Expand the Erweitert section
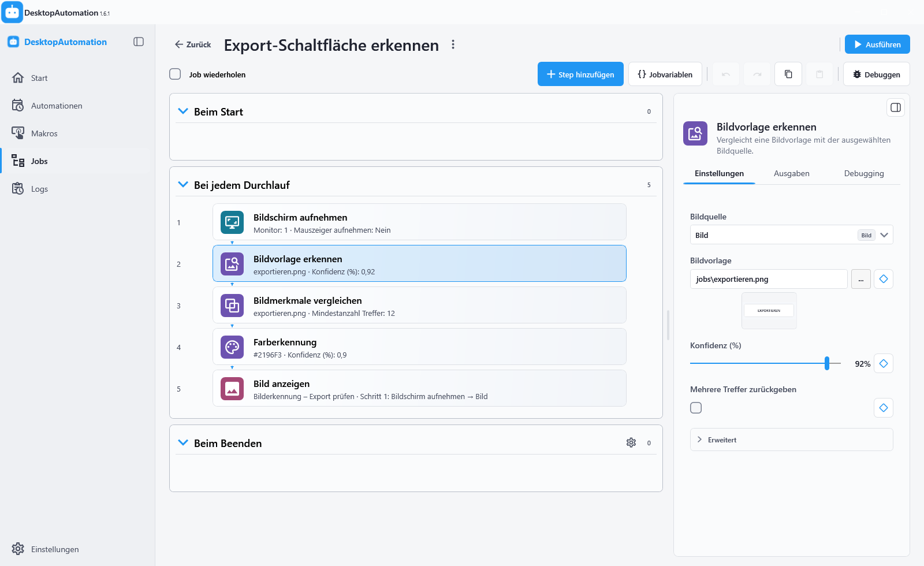The width and height of the screenshot is (924, 566). 791,440
